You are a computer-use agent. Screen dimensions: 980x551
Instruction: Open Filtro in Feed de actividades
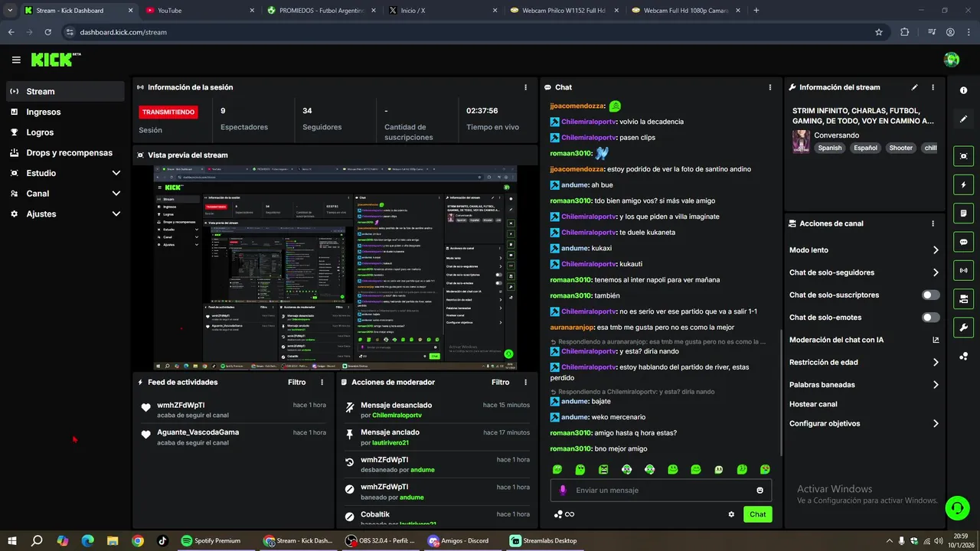click(x=297, y=382)
